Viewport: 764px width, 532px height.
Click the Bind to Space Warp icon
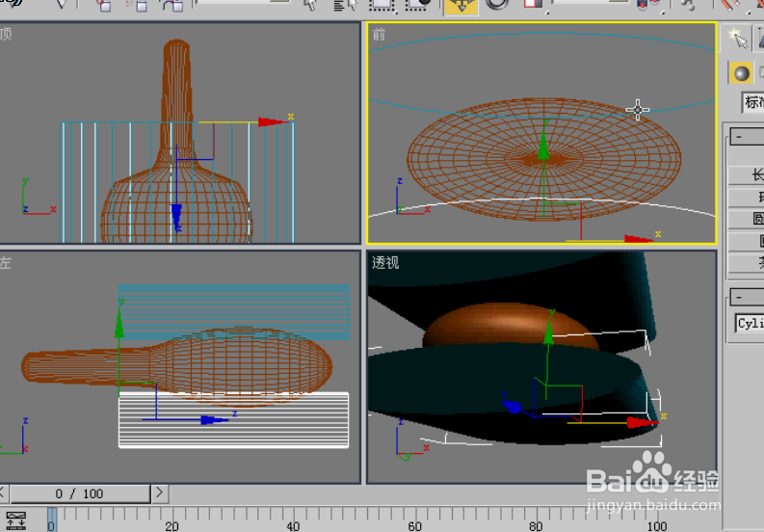tap(172, 6)
